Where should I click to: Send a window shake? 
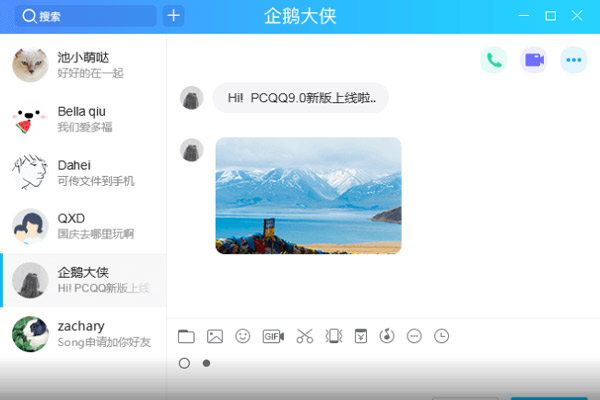point(334,336)
